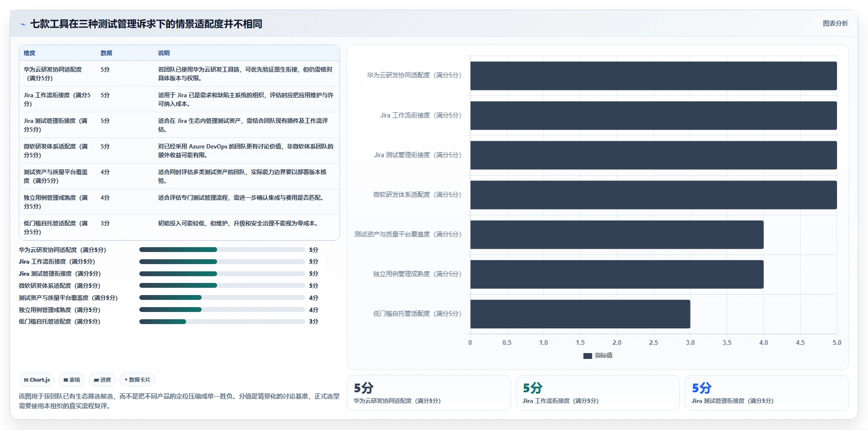868x430 pixels.
Task: Click table cell Jira 工作流衔接度（满分5分）
Action: 57,100
